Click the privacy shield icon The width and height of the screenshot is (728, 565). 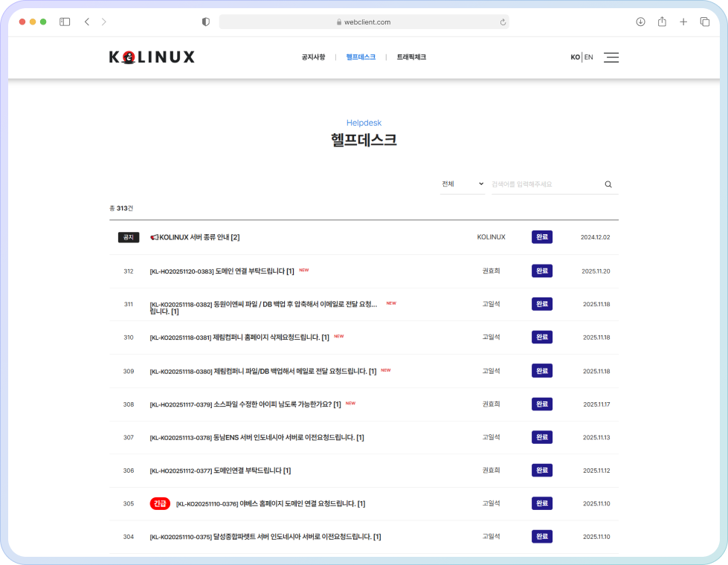tap(206, 22)
